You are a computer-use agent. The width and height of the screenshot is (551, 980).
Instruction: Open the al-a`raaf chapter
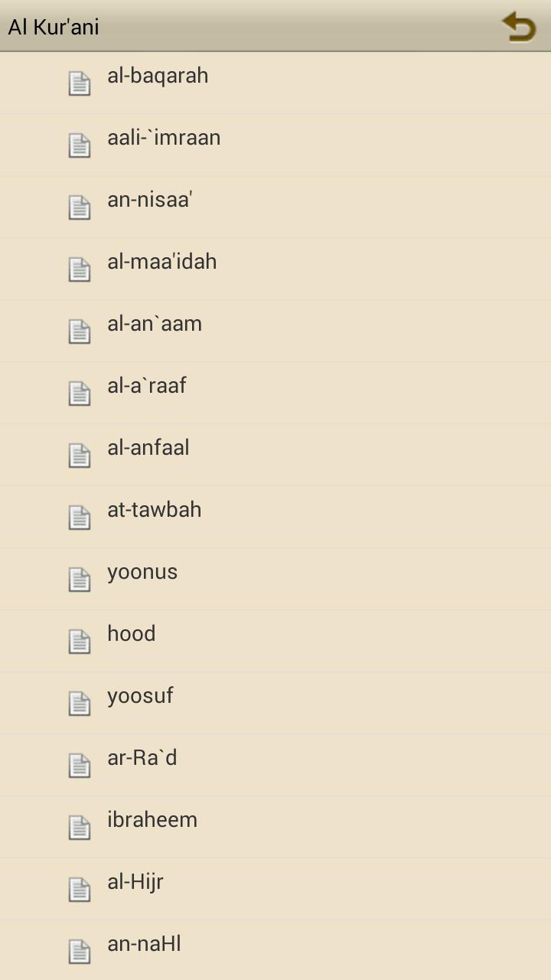pyautogui.click(x=147, y=386)
